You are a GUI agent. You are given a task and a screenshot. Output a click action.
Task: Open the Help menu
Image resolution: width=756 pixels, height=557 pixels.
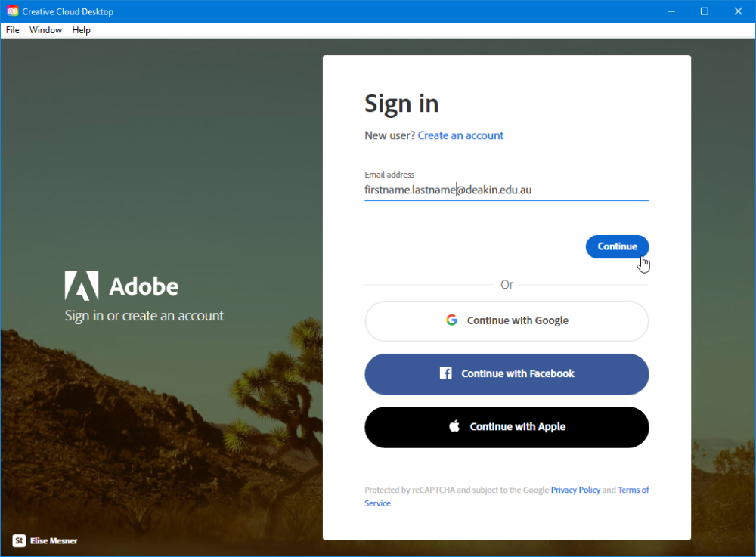pyautogui.click(x=81, y=30)
